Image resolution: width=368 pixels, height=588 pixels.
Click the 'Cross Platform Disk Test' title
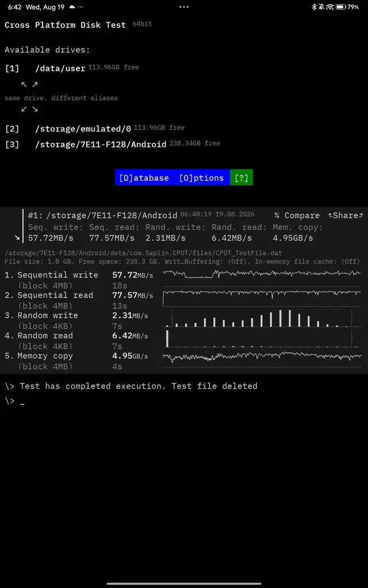tap(66, 25)
